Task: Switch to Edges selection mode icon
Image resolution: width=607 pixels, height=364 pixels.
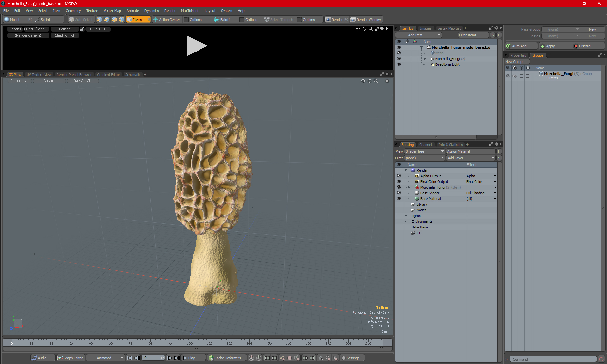Action: [107, 20]
